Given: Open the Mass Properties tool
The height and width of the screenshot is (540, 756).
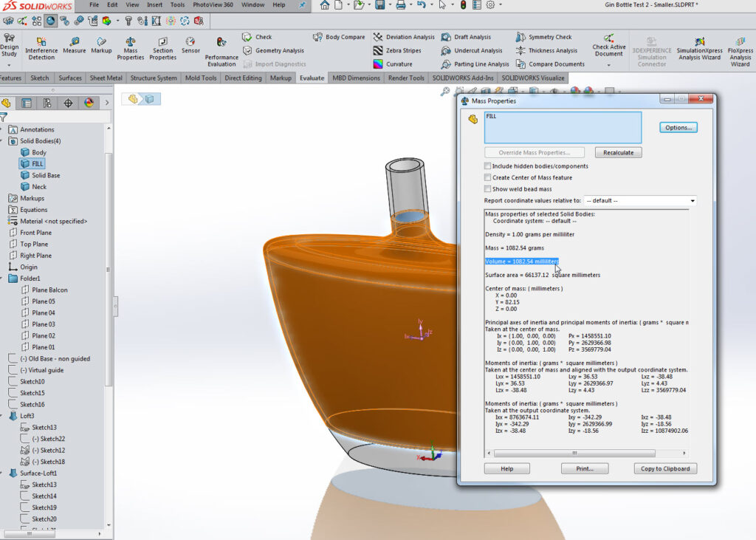Looking at the screenshot, I should [x=130, y=42].
